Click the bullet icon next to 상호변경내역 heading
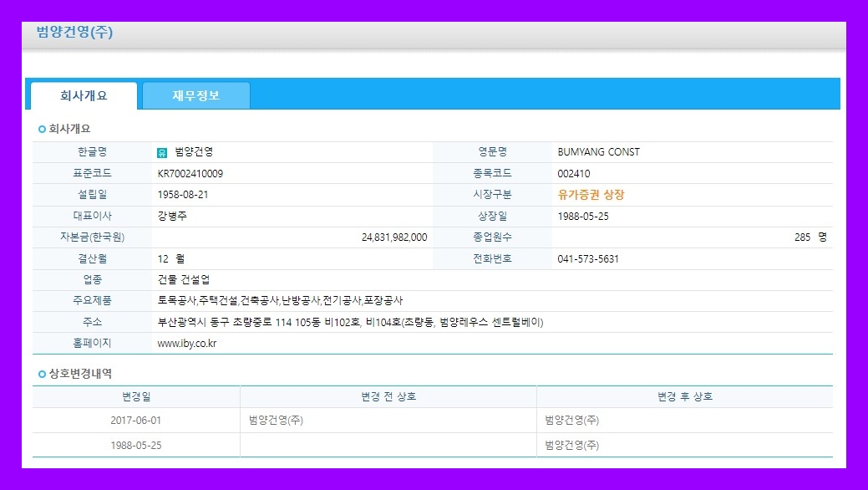The width and height of the screenshot is (868, 490). tap(42, 374)
